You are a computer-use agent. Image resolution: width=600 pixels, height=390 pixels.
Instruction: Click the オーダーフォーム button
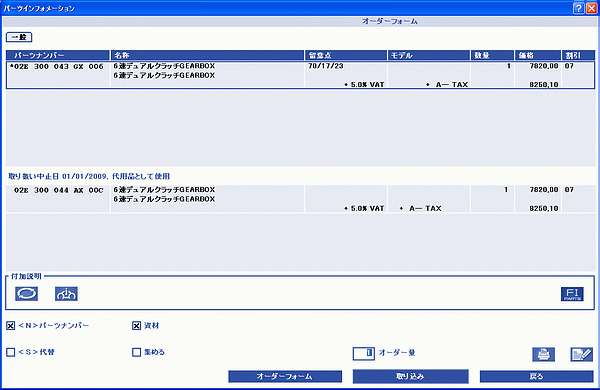[x=285, y=376]
